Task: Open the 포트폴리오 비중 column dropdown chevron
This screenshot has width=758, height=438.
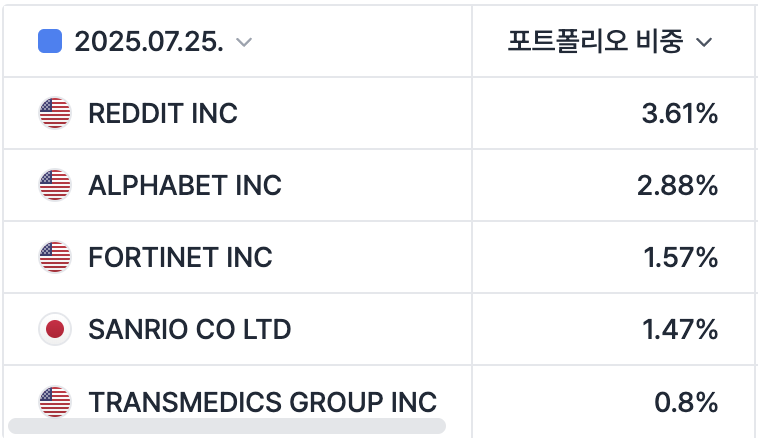Action: pos(703,42)
